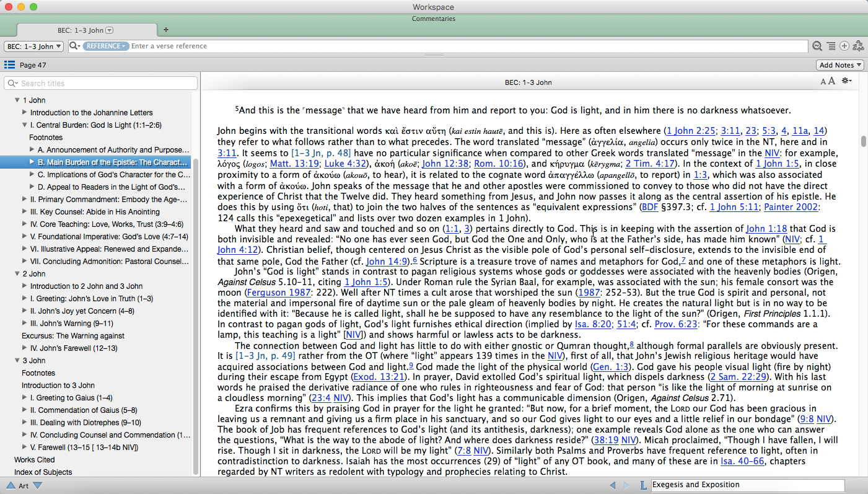Viewport: 868px width, 494px height.
Task: Open the Painter 2002 citation link
Action: 791,207
